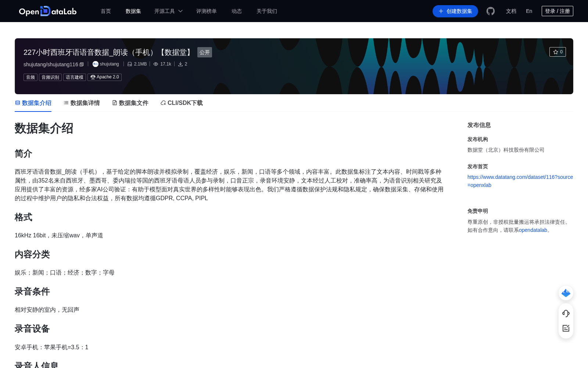Go to 首页 in the navigation
Viewport: 588px width, 368px height.
(106, 11)
